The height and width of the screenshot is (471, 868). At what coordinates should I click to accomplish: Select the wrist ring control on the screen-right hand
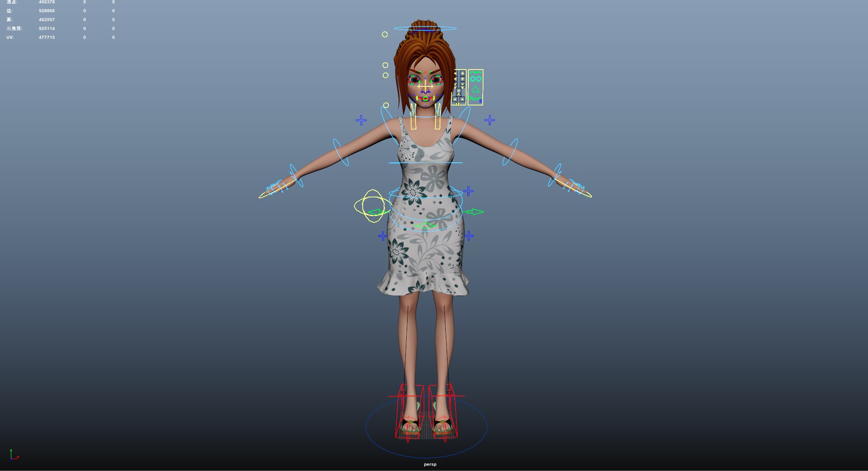555,175
